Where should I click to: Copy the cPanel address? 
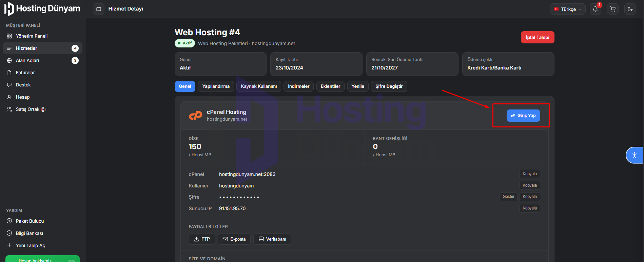click(x=529, y=174)
